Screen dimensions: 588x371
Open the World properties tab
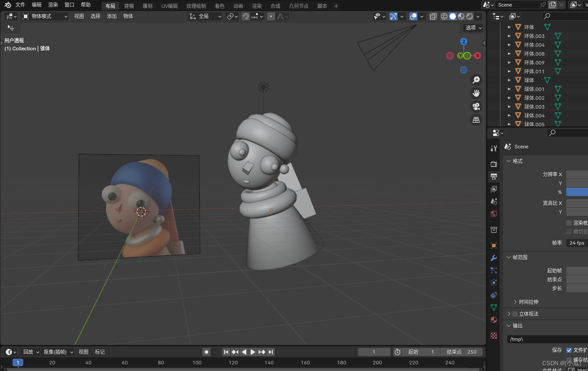click(x=494, y=213)
